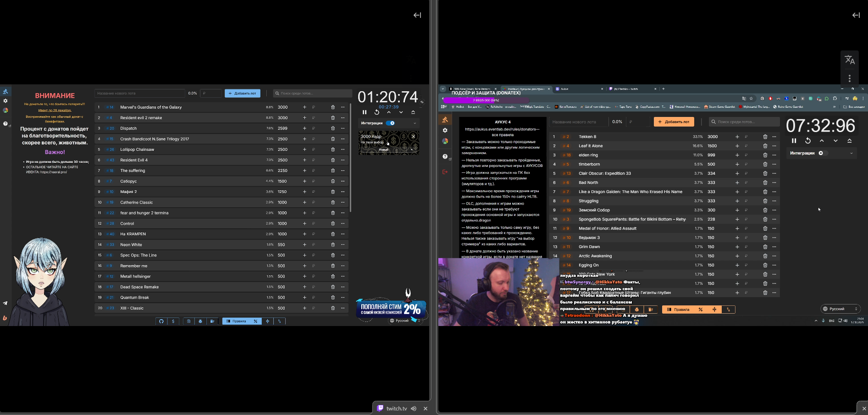The height and width of the screenshot is (415, 868).
Task: Expand the Интеграции section in right stream
Action: (851, 153)
